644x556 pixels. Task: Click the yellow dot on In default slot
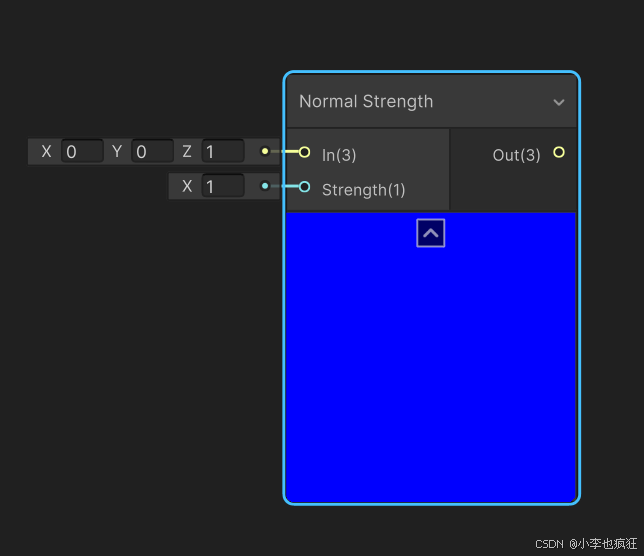[265, 151]
